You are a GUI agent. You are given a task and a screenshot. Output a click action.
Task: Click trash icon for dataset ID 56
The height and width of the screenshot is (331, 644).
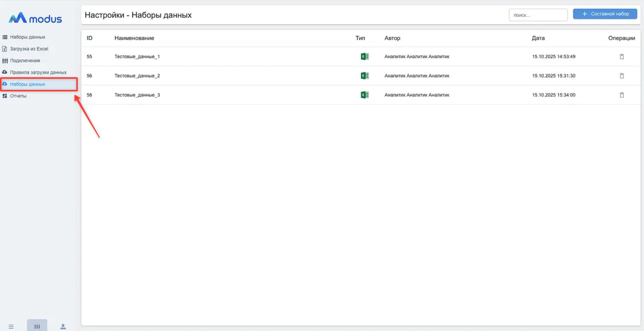[x=621, y=76]
